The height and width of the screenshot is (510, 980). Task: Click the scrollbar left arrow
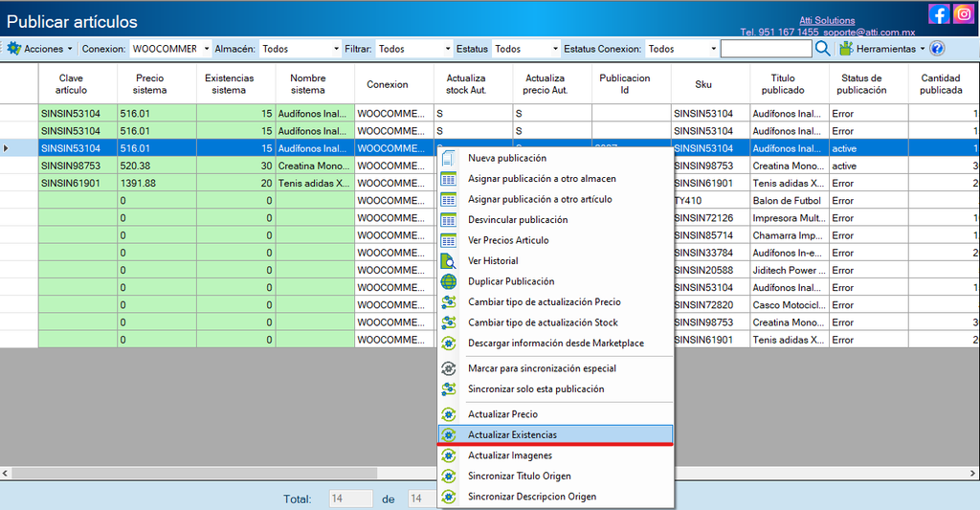(5, 473)
